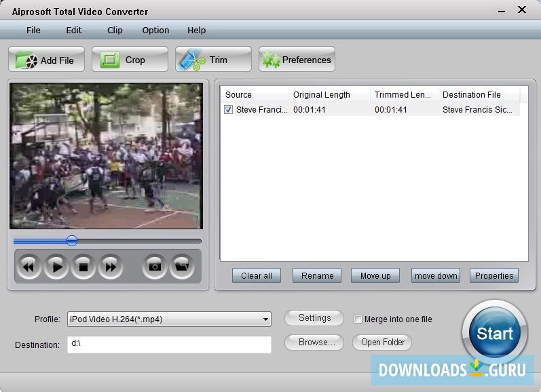Click the preview seek slider handle

coord(72,241)
